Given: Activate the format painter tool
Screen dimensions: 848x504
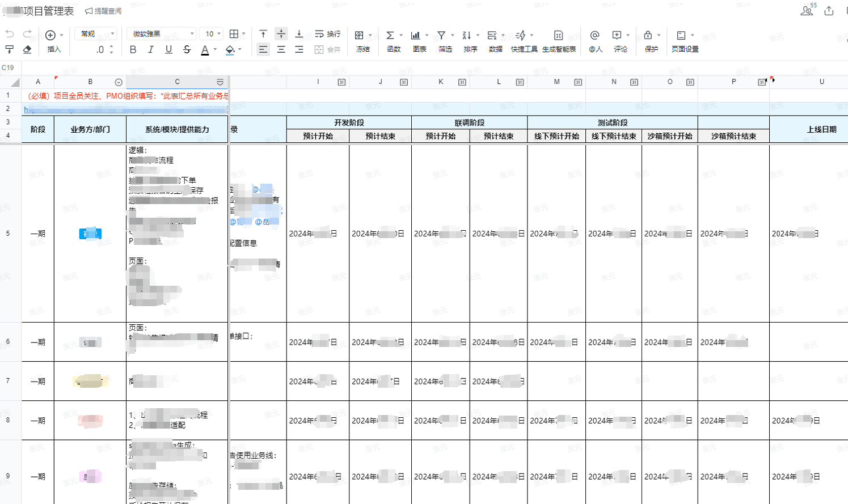Looking at the screenshot, I should coord(9,49).
